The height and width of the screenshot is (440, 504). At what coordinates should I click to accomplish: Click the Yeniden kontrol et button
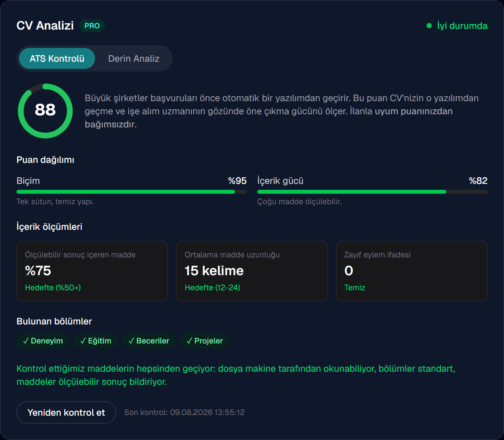click(66, 412)
